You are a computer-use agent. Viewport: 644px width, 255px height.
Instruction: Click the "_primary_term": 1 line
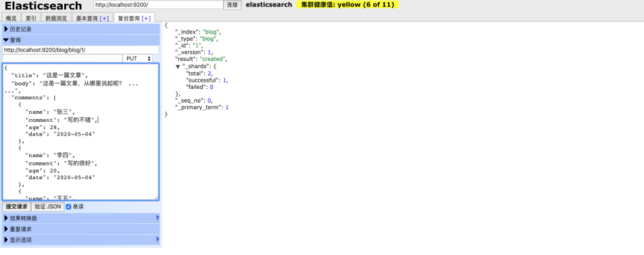click(202, 107)
